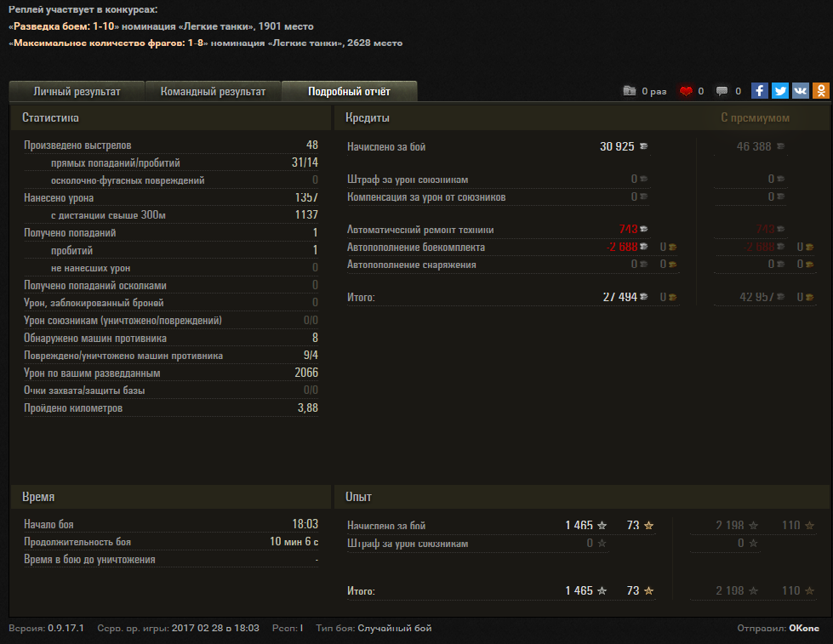
Task: Share replay on Facebook
Action: coord(760,91)
